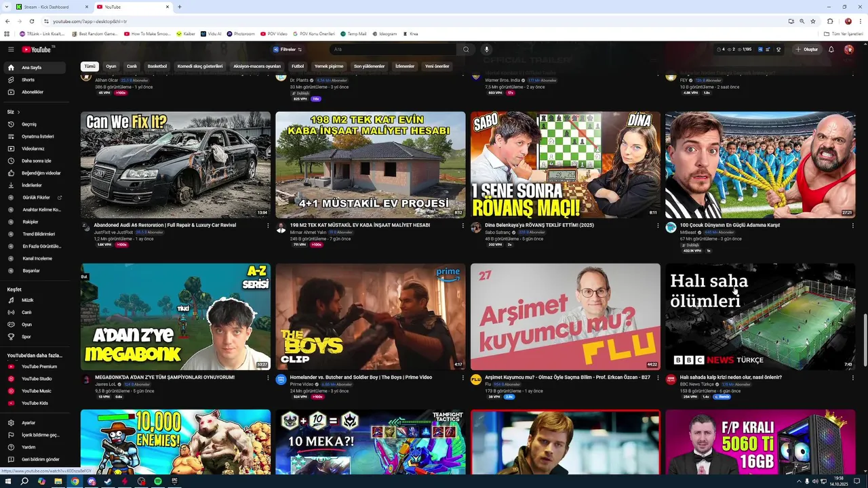Select the Tümü filter chip
868x488 pixels.
[x=90, y=66]
